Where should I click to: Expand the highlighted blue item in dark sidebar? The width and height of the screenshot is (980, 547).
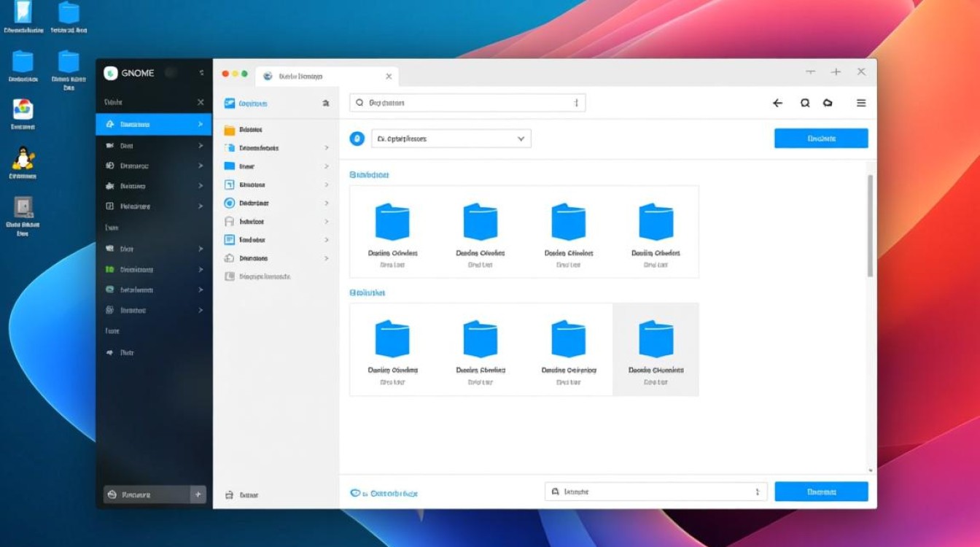[200, 125]
